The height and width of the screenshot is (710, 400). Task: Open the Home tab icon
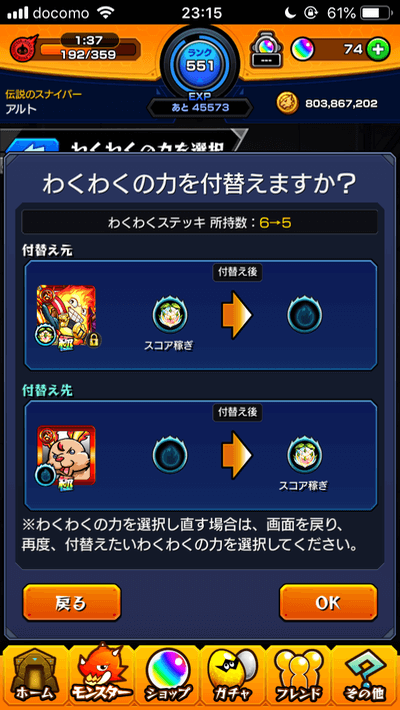tap(34, 677)
